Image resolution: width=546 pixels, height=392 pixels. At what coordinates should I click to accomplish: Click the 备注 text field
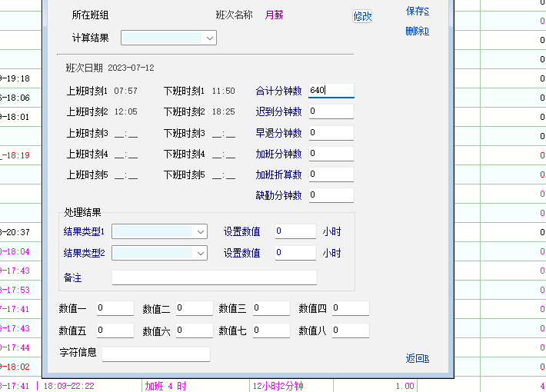(x=214, y=277)
